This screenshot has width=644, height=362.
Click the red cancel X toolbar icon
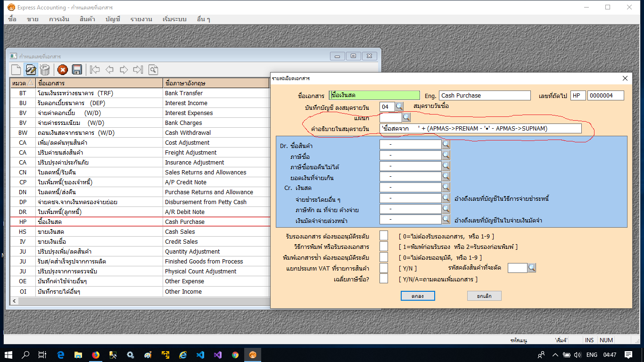point(63,70)
